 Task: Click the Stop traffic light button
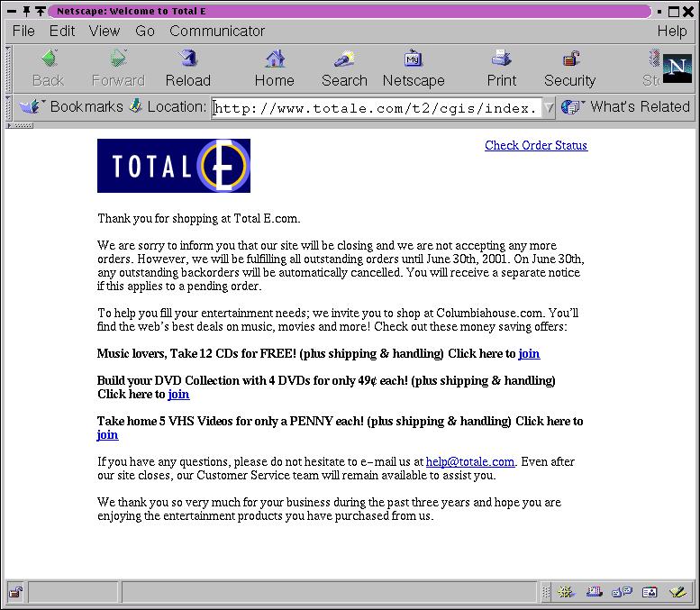(x=651, y=68)
